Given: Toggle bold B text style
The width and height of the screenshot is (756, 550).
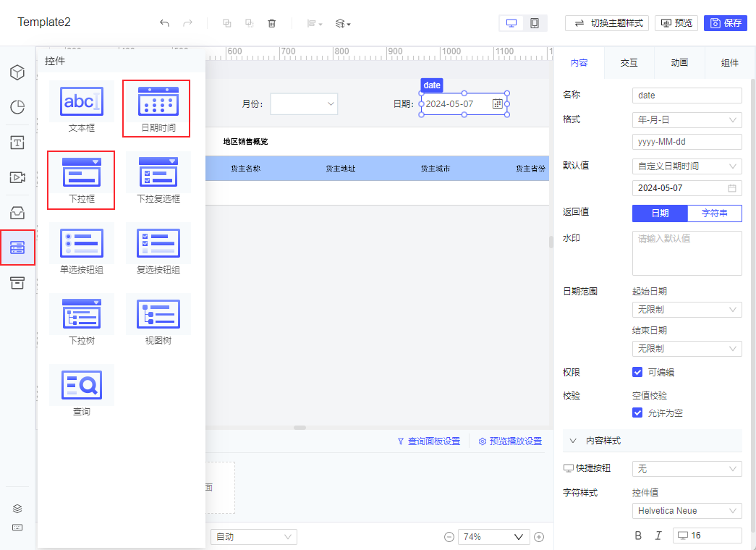Looking at the screenshot, I should (x=638, y=536).
